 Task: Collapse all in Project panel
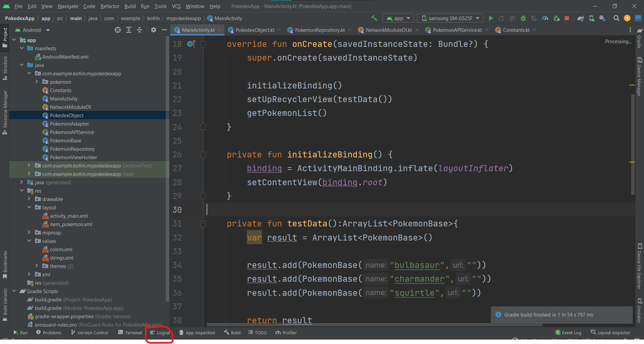pyautogui.click(x=140, y=30)
